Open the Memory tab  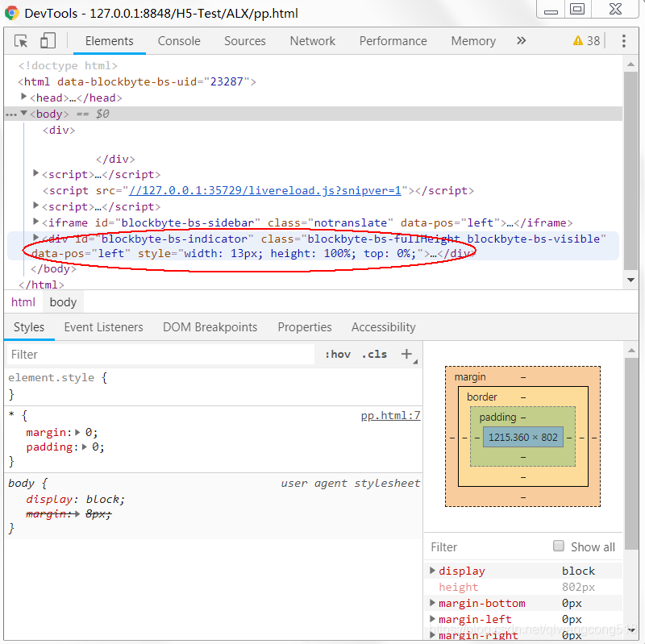coord(473,41)
